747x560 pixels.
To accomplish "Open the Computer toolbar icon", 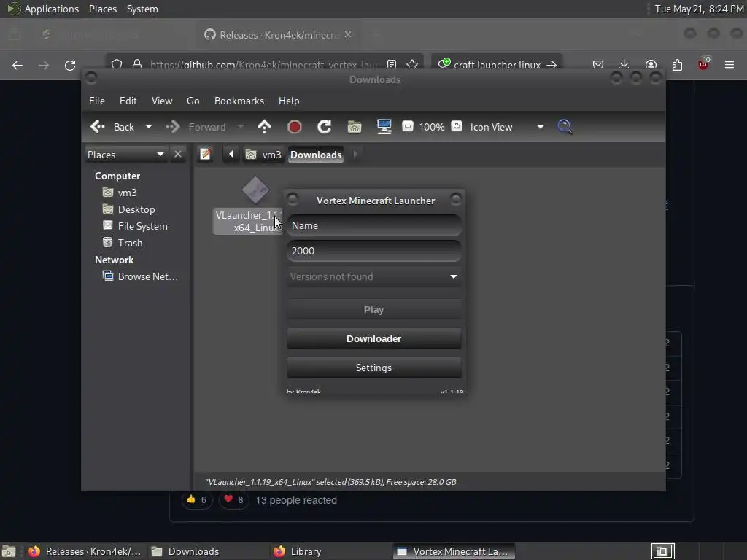I will (384, 127).
